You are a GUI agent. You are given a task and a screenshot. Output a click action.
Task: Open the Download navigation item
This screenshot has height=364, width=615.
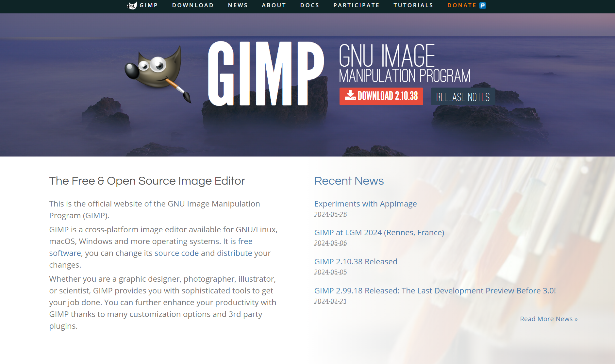click(x=193, y=5)
